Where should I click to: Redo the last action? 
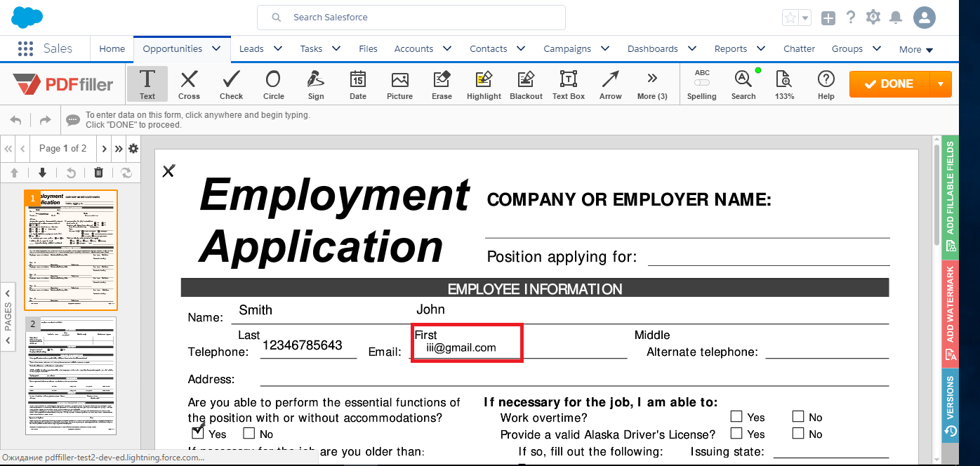click(45, 120)
